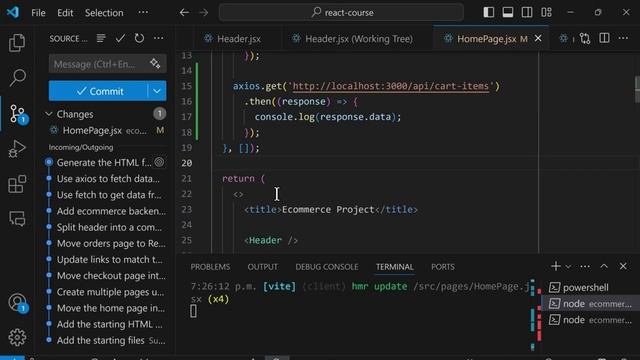Generate commit message with sparkle icon
Viewport: 640px width, 360px height.
pos(155,64)
